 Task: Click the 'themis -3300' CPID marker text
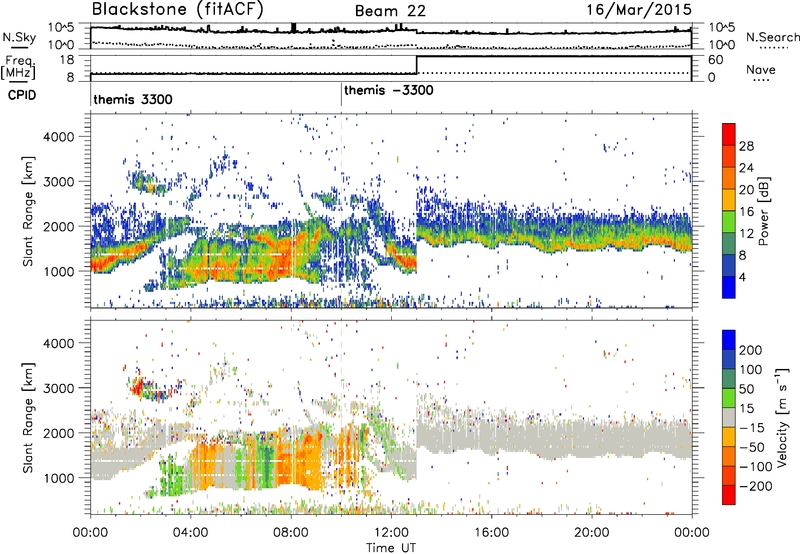coord(389,91)
